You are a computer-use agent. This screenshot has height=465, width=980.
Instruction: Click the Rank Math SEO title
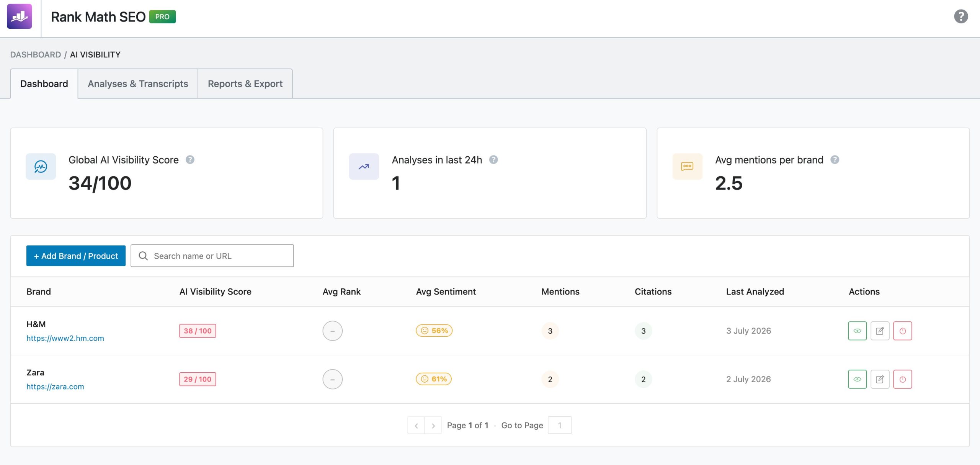coord(98,17)
